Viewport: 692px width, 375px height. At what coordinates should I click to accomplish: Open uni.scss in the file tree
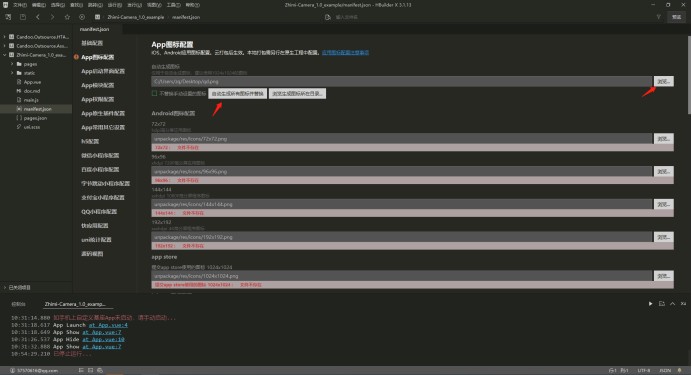coord(31,127)
